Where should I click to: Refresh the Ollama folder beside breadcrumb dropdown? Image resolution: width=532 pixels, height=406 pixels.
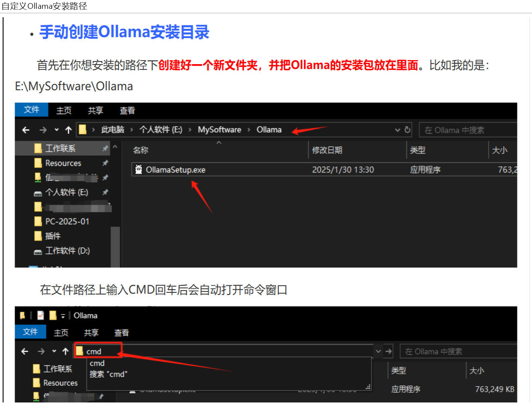pyautogui.click(x=407, y=130)
